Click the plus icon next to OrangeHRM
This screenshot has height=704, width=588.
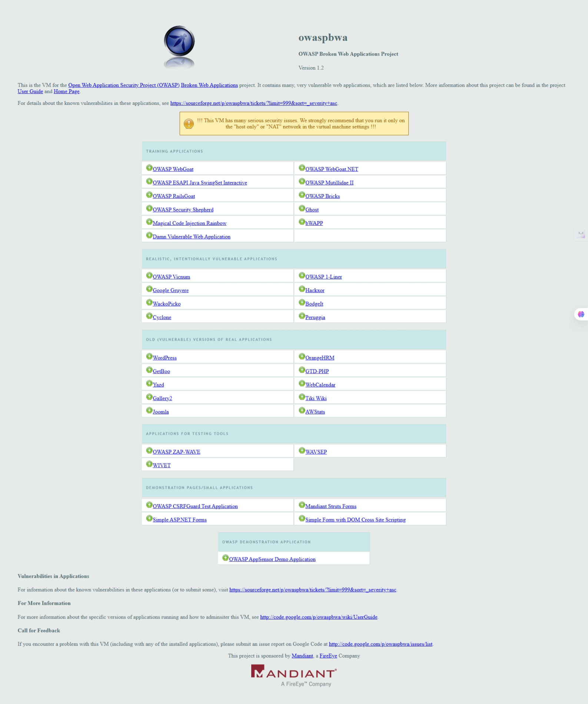(302, 356)
